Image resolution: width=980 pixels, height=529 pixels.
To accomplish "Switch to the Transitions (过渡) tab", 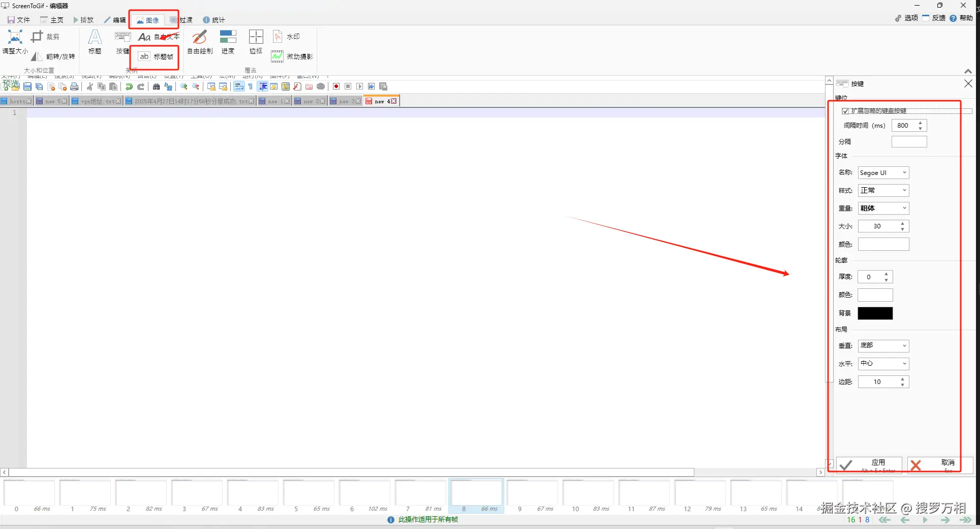I will [181, 20].
